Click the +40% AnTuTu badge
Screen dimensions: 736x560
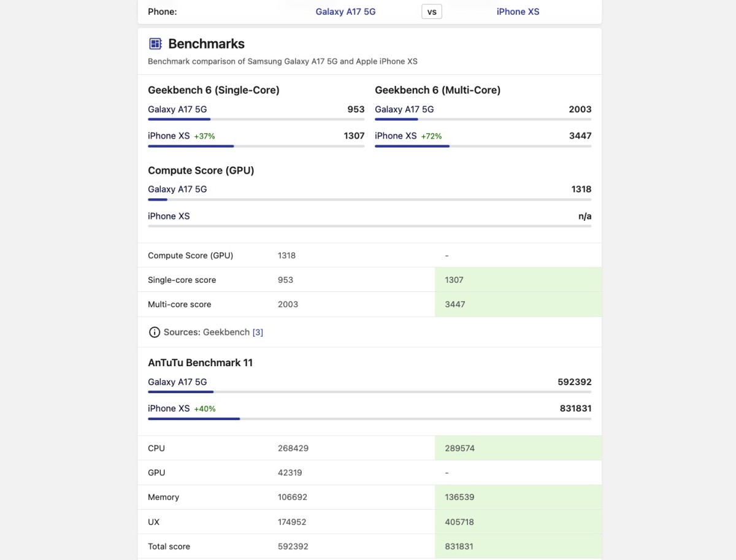pyautogui.click(x=205, y=408)
